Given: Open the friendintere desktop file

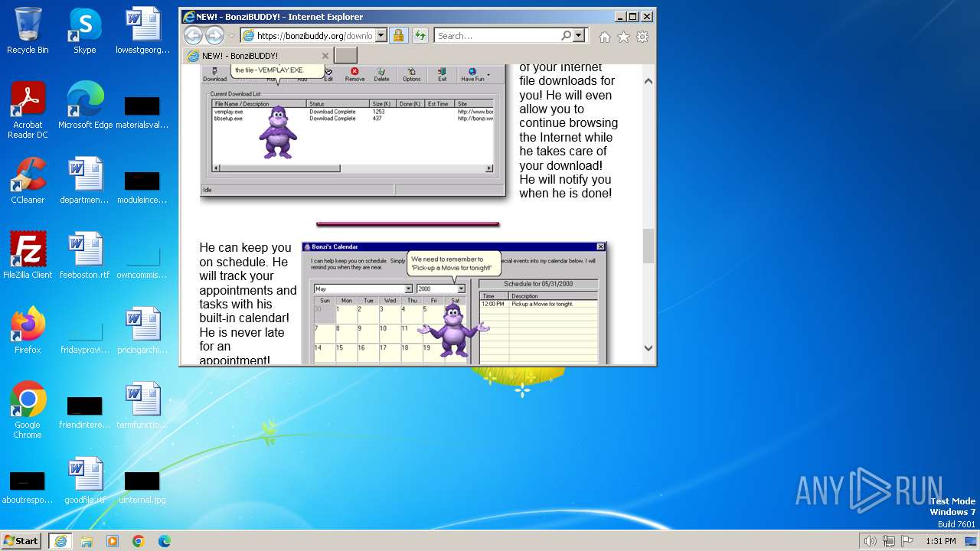Looking at the screenshot, I should click(x=84, y=411).
